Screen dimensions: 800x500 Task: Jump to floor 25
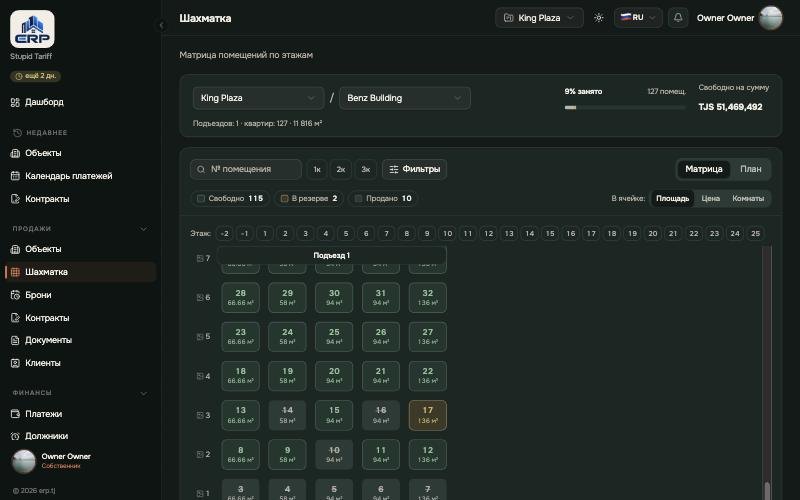click(755, 234)
